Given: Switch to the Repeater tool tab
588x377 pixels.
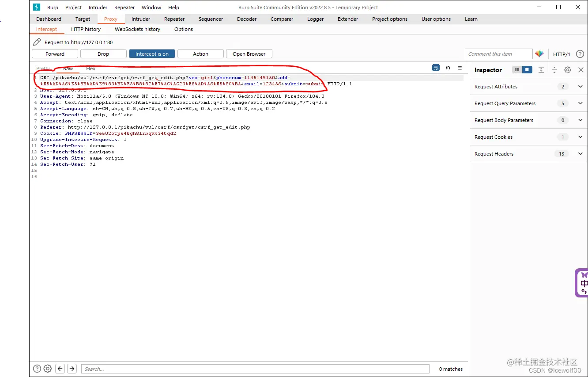Looking at the screenshot, I should 174,19.
